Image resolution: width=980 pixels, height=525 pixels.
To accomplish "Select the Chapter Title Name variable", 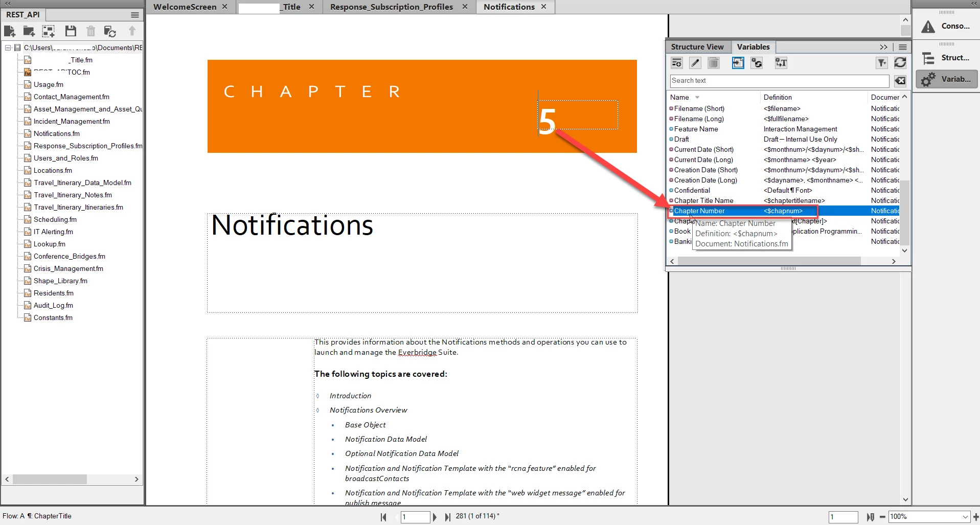I will tap(703, 200).
